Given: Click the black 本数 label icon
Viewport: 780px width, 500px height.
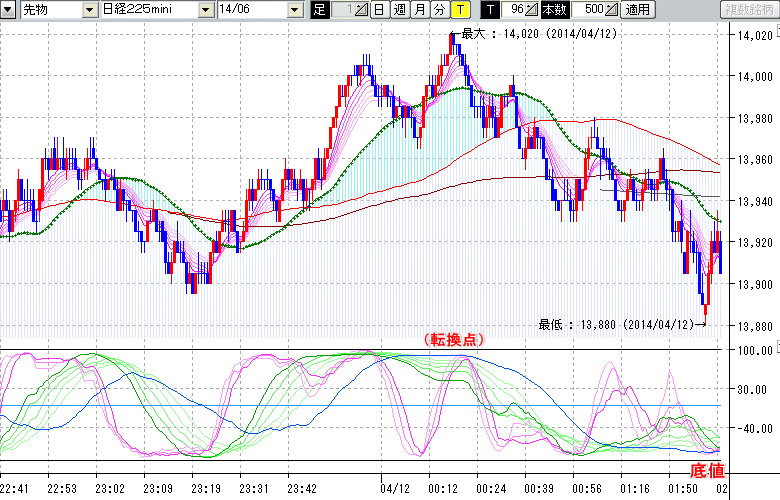Looking at the screenshot, I should 553,10.
